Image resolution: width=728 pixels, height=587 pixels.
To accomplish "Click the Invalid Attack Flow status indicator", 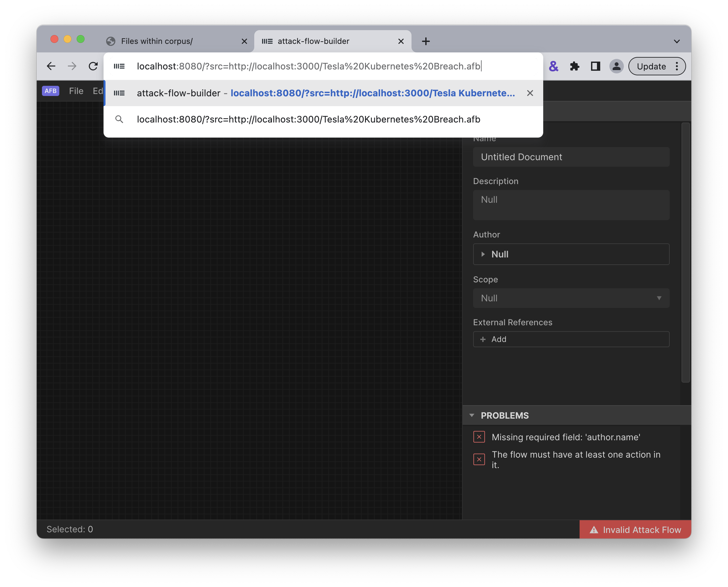I will (x=635, y=530).
